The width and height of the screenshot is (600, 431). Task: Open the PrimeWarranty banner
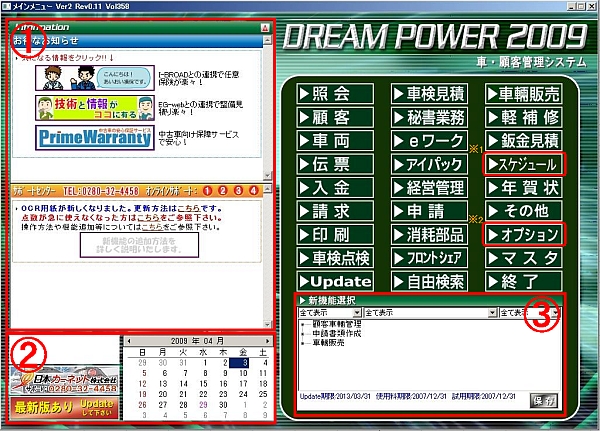point(95,137)
